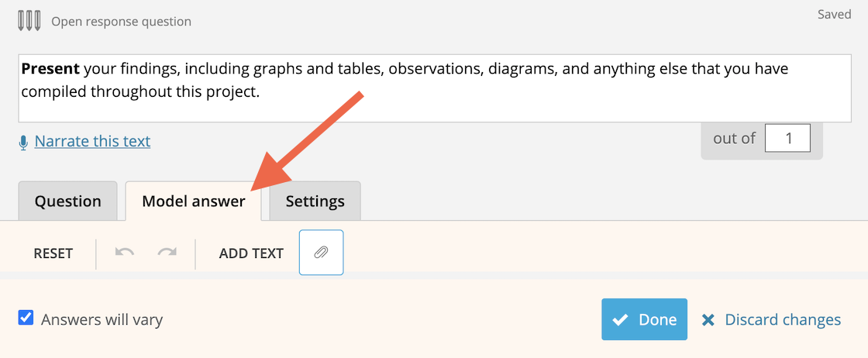Switch to the Question tab
This screenshot has height=358, width=868.
(x=67, y=201)
